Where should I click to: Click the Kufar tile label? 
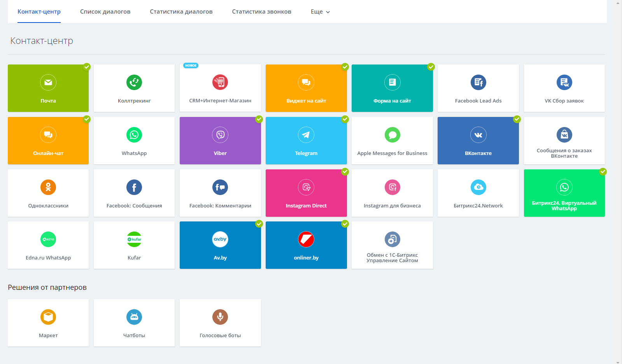click(134, 258)
